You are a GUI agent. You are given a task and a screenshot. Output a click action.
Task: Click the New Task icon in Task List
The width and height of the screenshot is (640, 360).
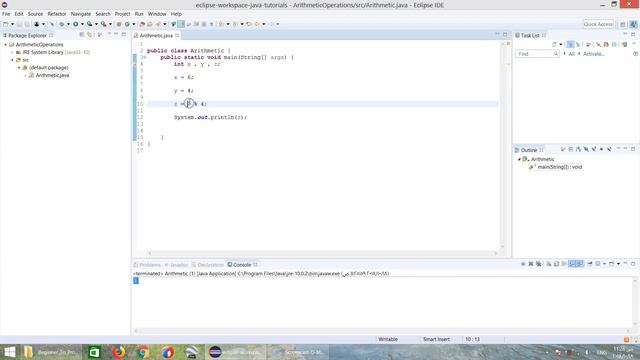554,44
